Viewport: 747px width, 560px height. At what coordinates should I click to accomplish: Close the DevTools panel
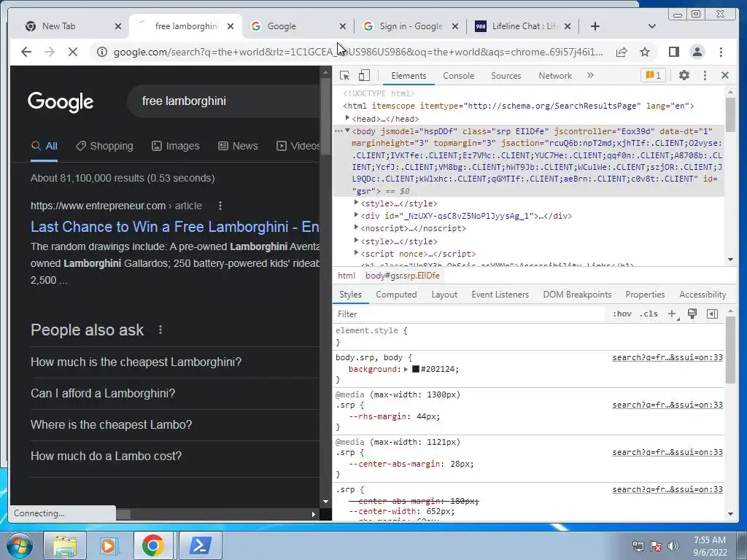725,75
